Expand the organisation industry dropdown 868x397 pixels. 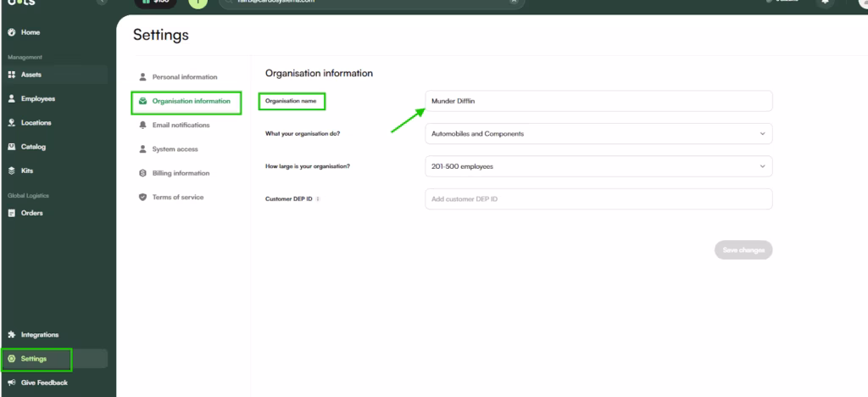pyautogui.click(x=598, y=134)
